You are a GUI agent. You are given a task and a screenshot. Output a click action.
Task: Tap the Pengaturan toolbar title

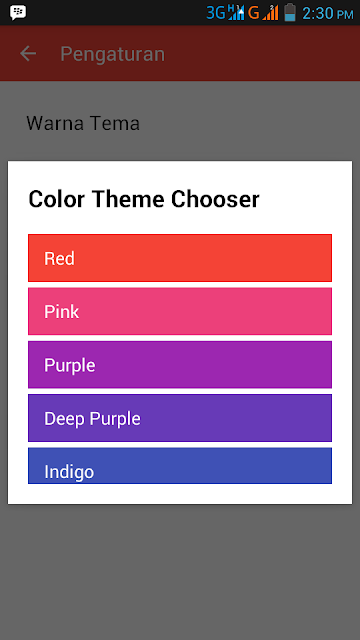(x=113, y=54)
